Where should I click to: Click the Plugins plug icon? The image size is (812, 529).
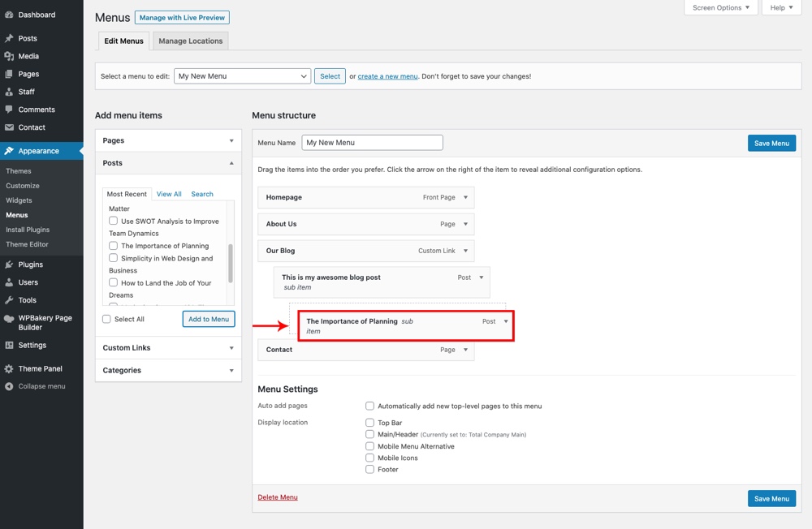point(9,264)
